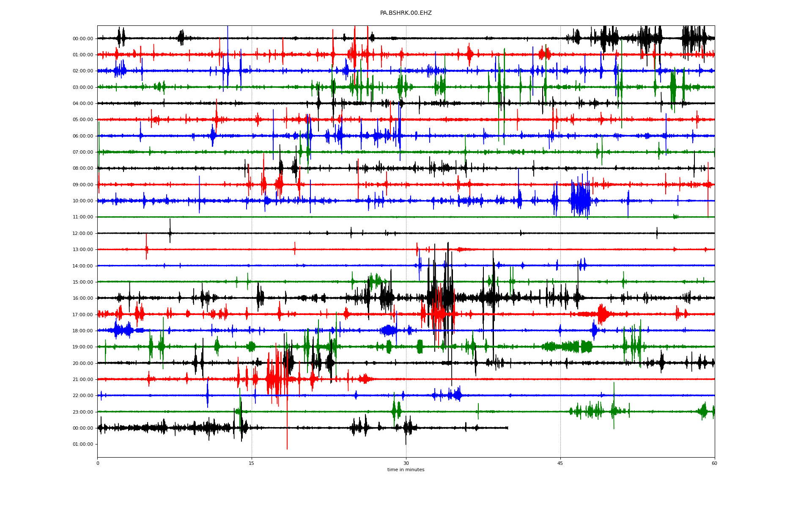Select the 14:00:00 time label

click(83, 266)
